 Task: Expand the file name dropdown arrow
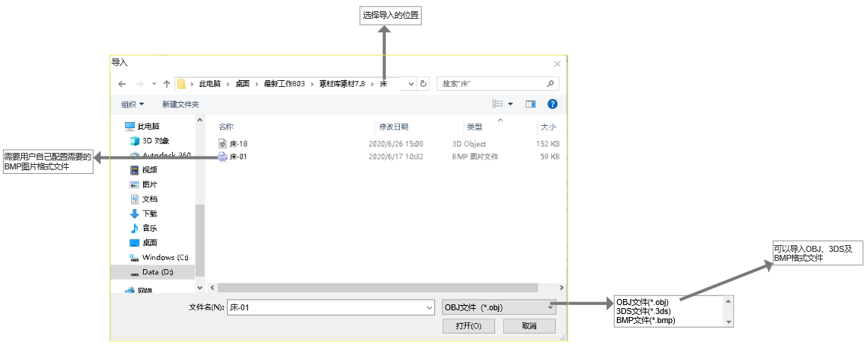[x=430, y=307]
